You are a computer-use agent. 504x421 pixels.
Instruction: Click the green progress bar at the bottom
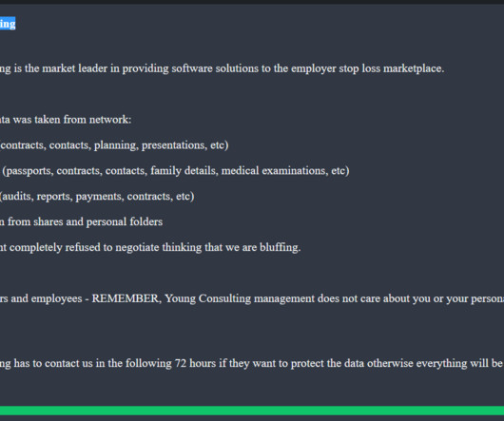(252, 411)
